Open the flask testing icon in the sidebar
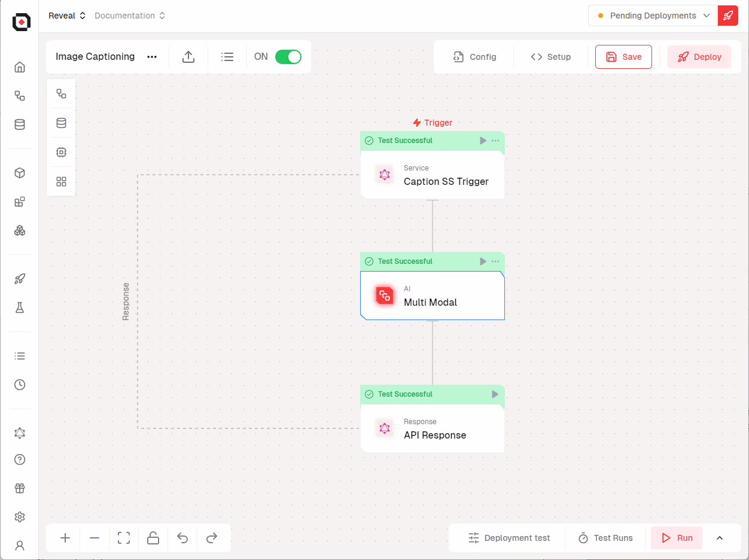749x560 pixels. 20,308
